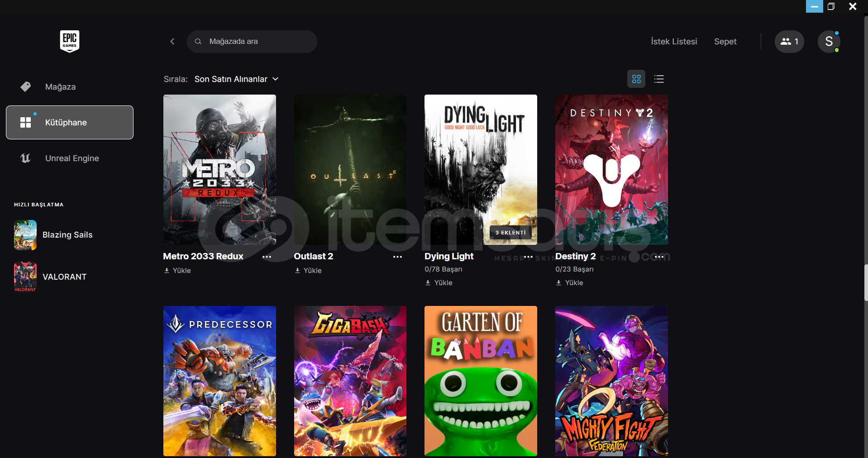
Task: Click 0/23 Başarı achievements text
Action: pyautogui.click(x=574, y=269)
